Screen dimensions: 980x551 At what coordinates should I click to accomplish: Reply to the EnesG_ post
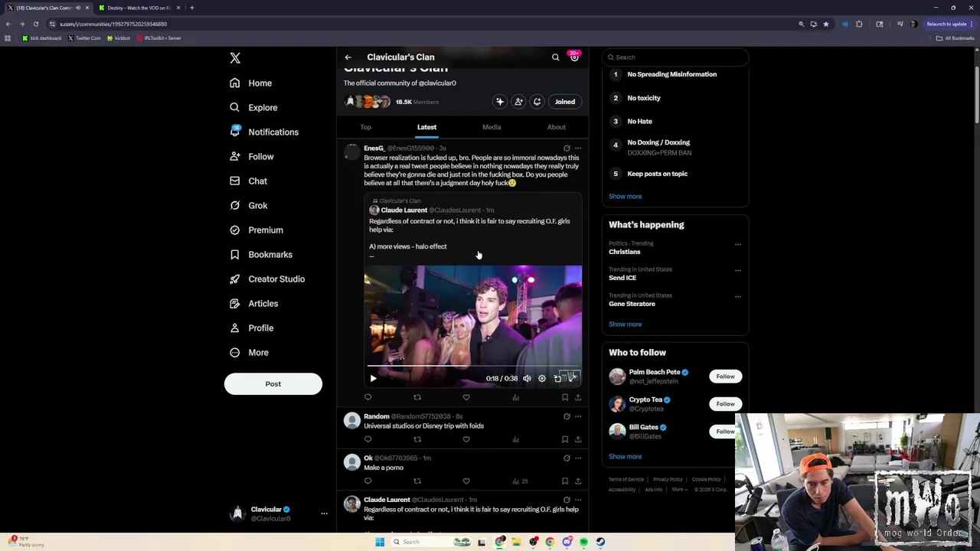point(368,397)
